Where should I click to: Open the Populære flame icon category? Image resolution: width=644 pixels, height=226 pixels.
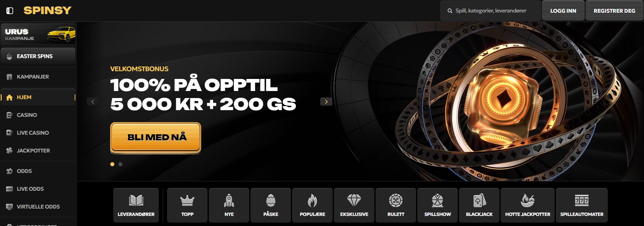tap(312, 205)
